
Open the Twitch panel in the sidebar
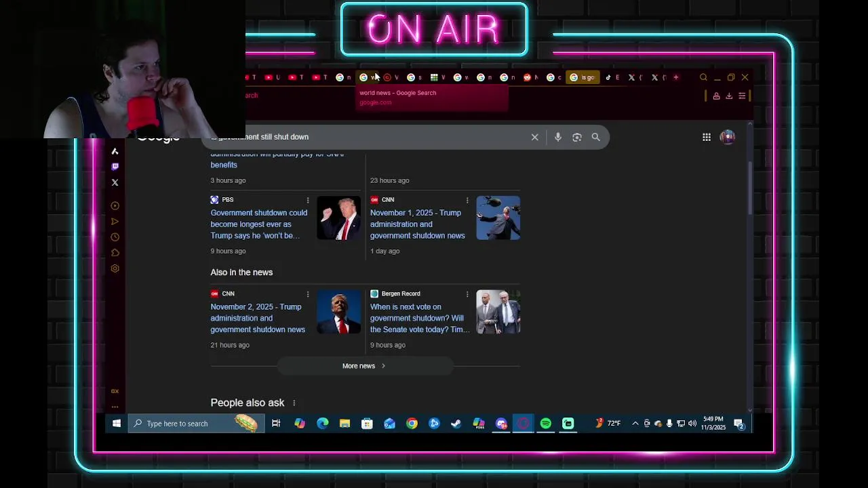tap(115, 167)
